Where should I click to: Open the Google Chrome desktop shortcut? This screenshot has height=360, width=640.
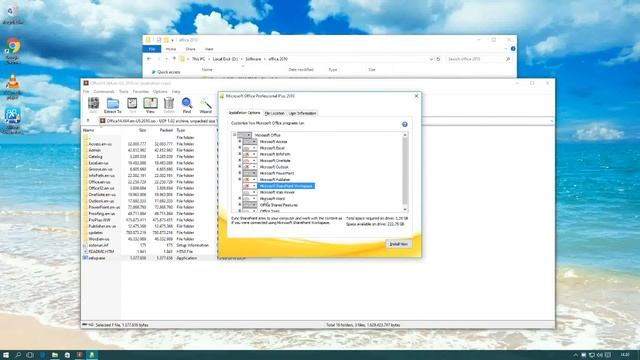[13, 51]
